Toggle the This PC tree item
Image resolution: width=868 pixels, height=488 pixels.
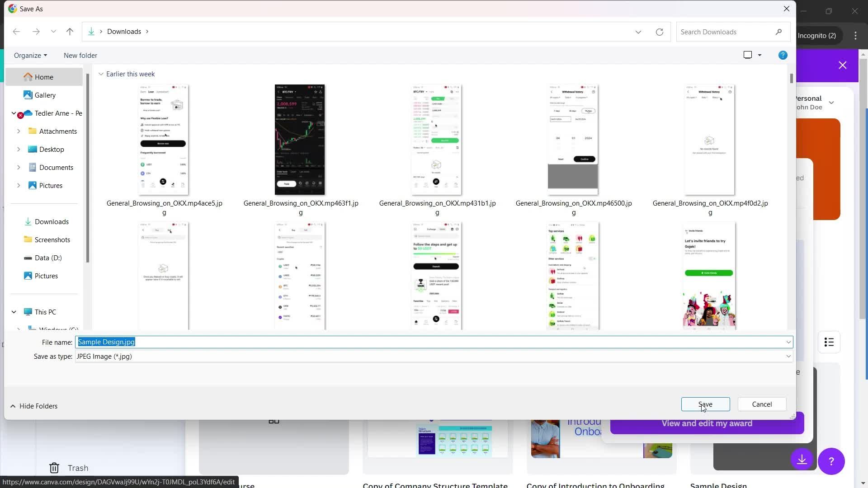tap(13, 312)
